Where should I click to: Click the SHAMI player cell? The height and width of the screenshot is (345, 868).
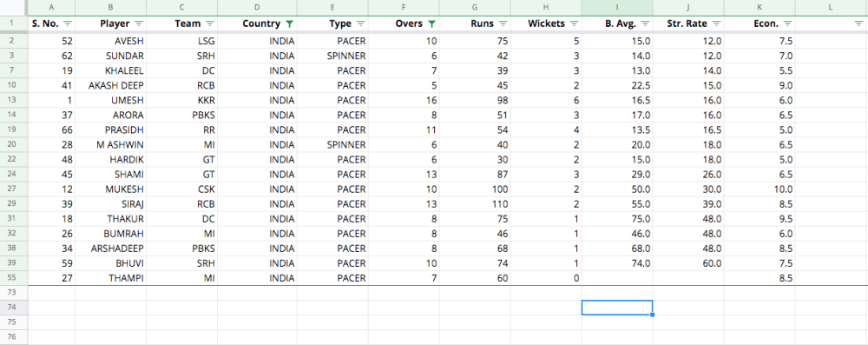111,174
